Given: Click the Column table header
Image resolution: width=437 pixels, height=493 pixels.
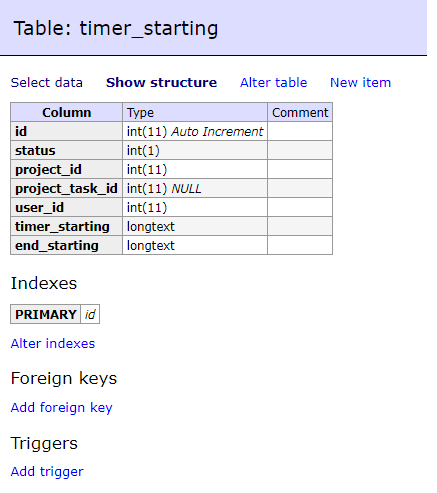Looking at the screenshot, I should click(67, 112).
